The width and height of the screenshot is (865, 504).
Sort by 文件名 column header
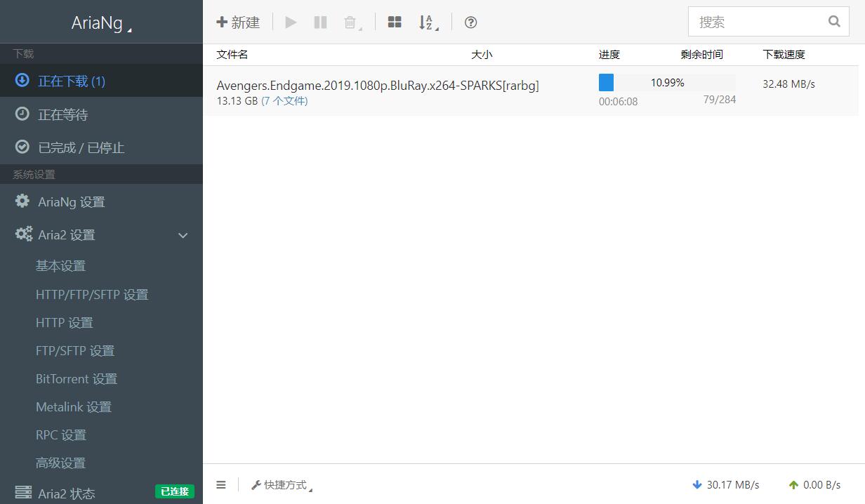click(232, 54)
